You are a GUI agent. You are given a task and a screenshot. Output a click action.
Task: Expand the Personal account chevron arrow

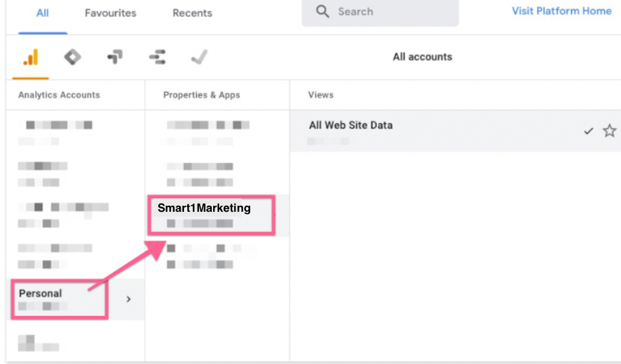coord(129,299)
